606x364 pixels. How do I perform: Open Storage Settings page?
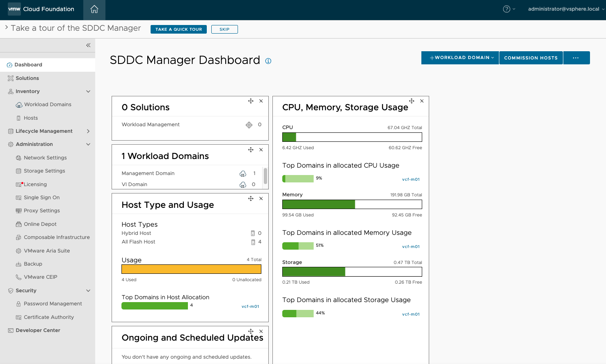[44, 171]
